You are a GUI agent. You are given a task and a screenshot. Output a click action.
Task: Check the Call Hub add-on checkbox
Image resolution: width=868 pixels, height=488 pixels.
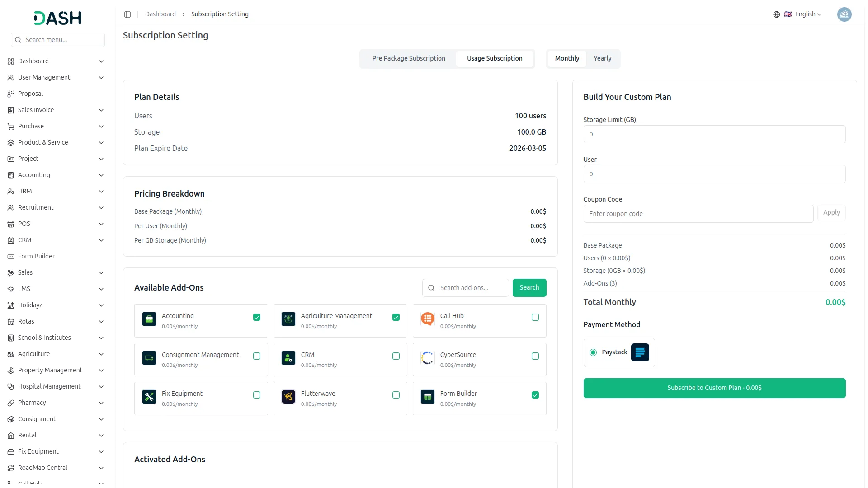point(535,317)
